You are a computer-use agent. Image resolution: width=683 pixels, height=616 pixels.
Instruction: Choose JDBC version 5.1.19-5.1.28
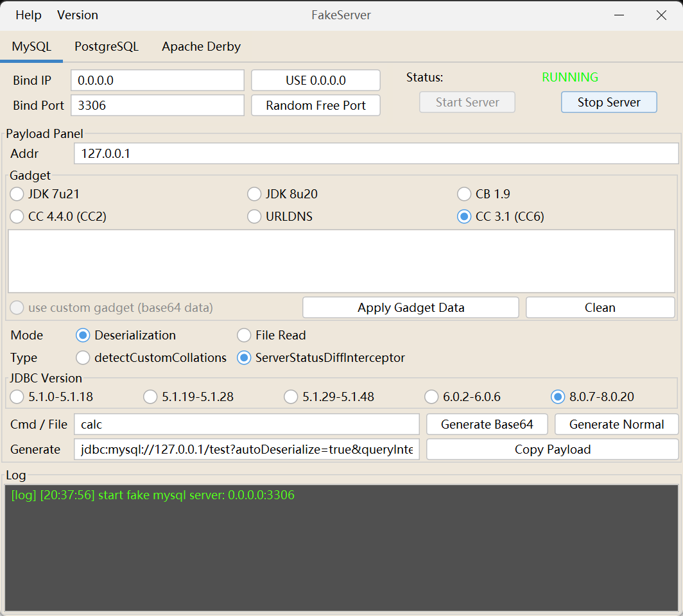188,397
